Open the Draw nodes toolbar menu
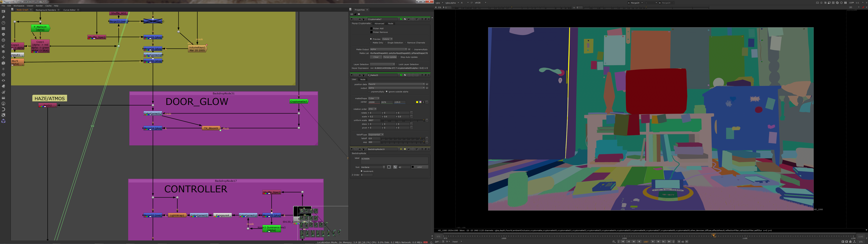This screenshot has width=868, height=244. tap(3, 17)
